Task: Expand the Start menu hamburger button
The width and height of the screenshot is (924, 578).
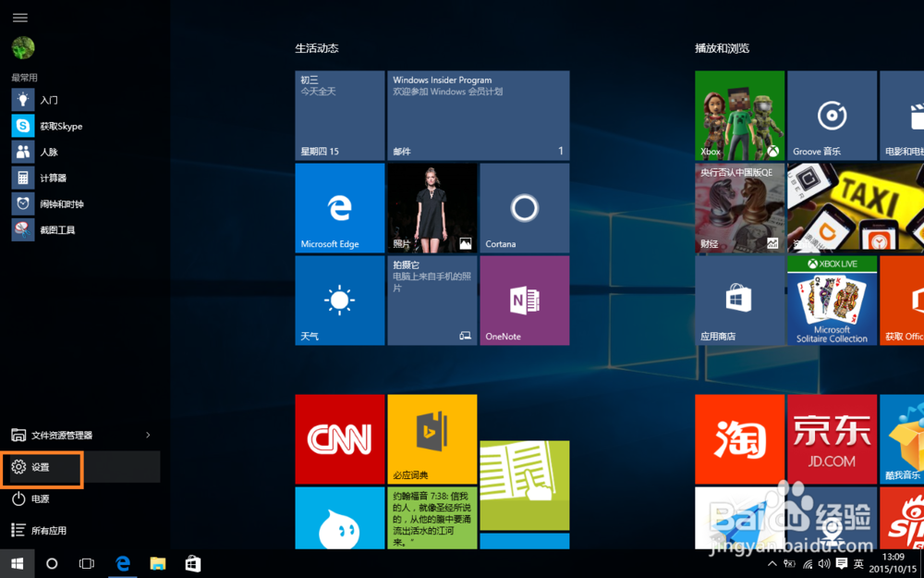Action: (x=19, y=17)
